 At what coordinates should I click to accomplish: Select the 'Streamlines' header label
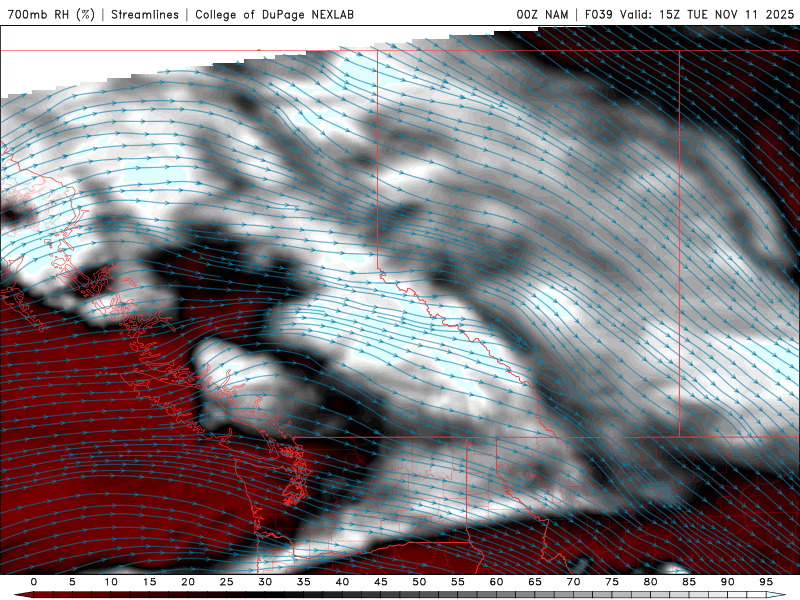[145, 14]
